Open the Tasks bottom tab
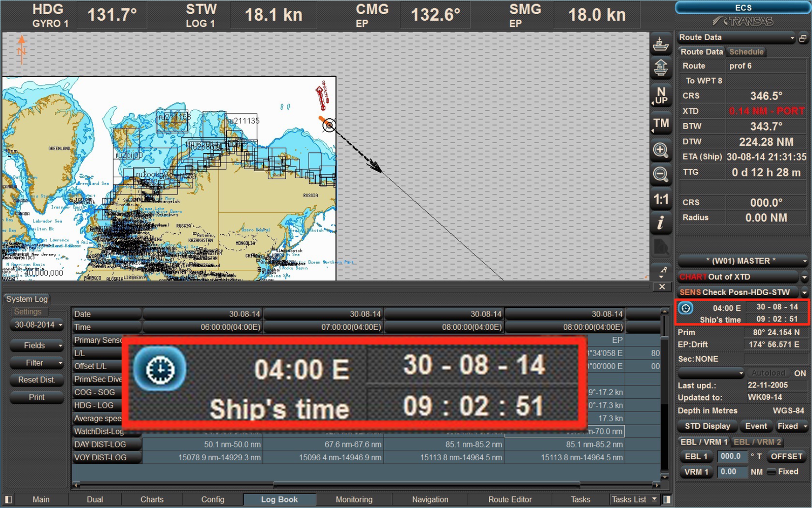812x508 pixels. coord(580,499)
